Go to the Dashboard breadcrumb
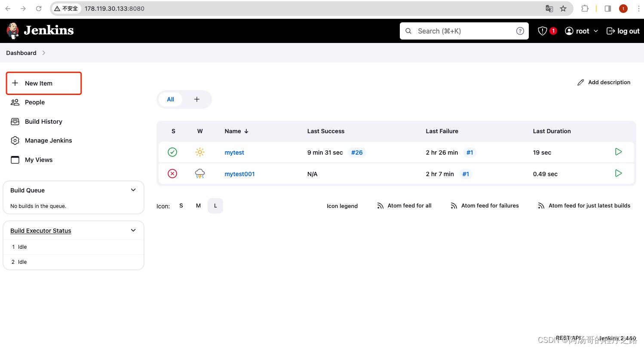 tap(21, 53)
